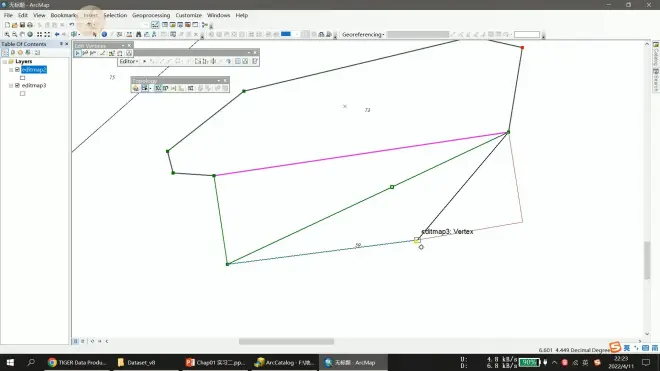Click Go Back to Previous Extent arrow
This screenshot has height=371, width=660.
57,35
